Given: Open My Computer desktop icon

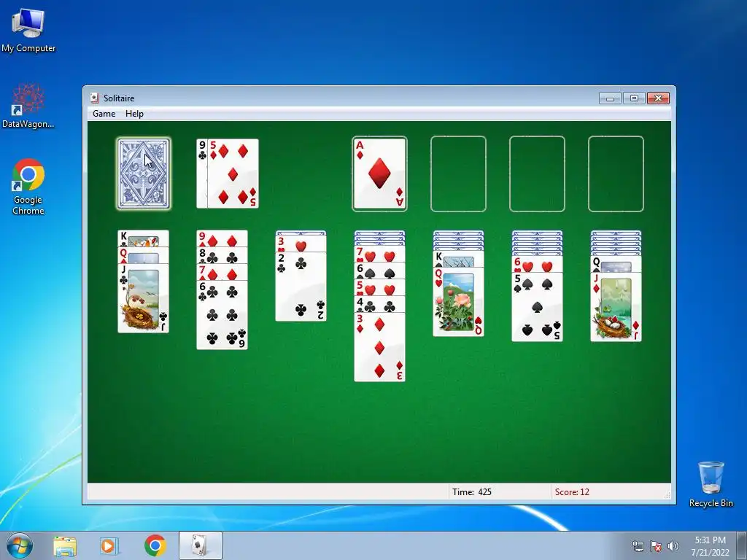Looking at the screenshot, I should pyautogui.click(x=28, y=29).
